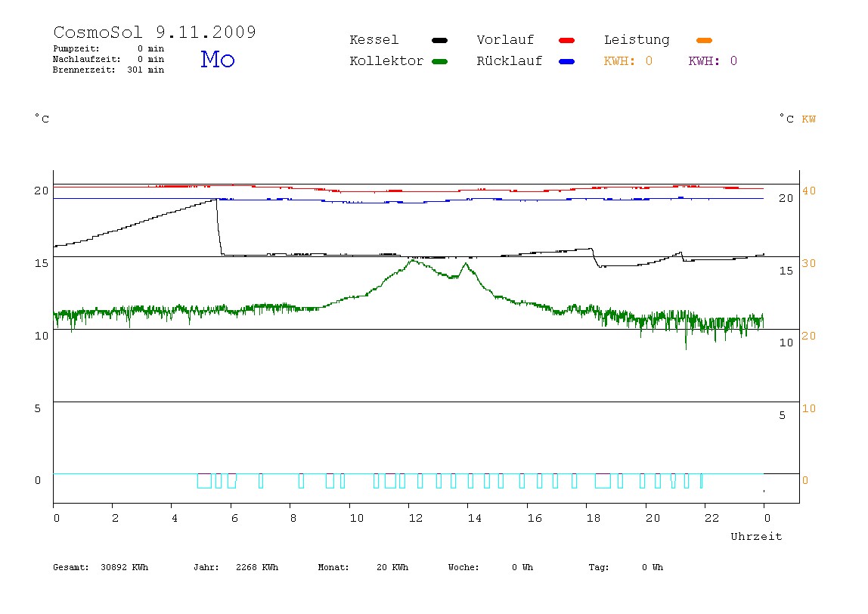Viewport: 868px width, 614px height.
Task: Select the "301 min" Brennerzeit value
Action: point(146,70)
